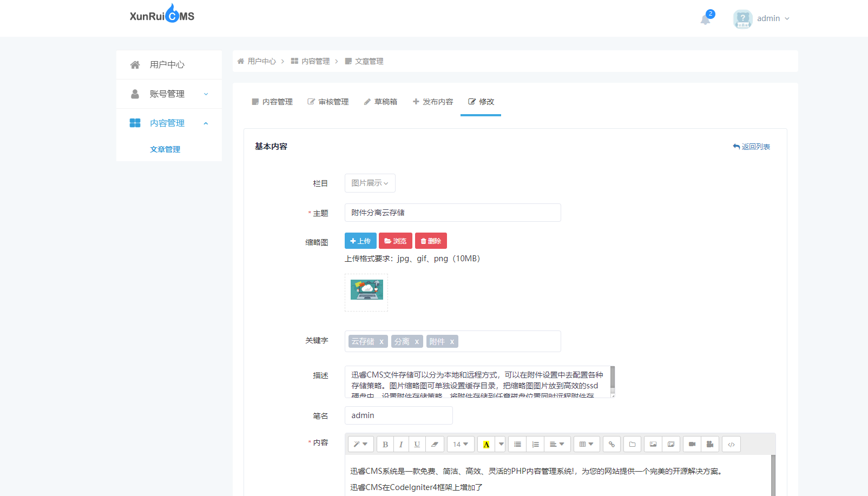Open the font color picker arrow
Screen dimensions: 868x496
(500, 444)
